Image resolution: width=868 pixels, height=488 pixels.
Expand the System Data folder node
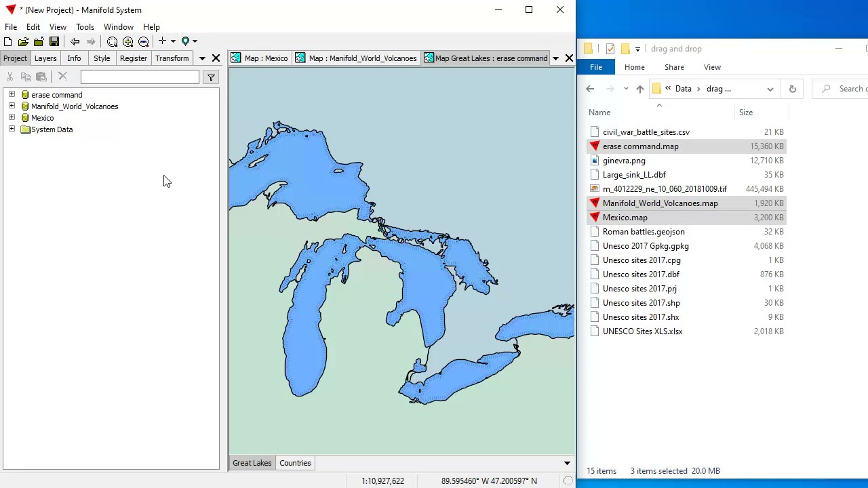pyautogui.click(x=12, y=129)
